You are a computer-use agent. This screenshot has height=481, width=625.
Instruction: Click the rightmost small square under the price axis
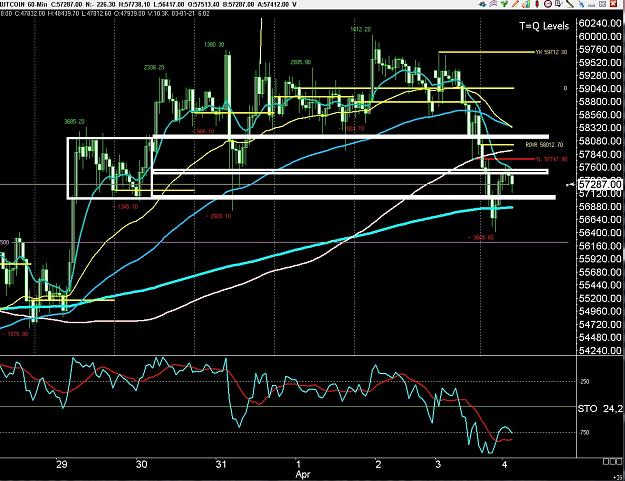[x=619, y=461]
